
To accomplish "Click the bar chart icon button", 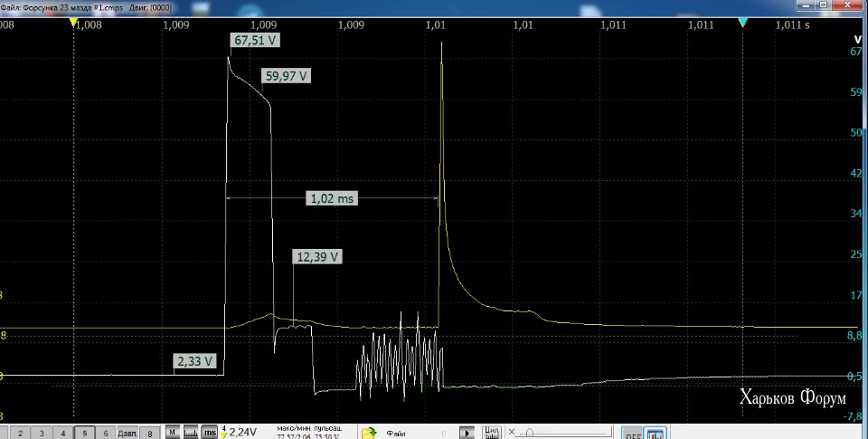I will tap(656, 434).
